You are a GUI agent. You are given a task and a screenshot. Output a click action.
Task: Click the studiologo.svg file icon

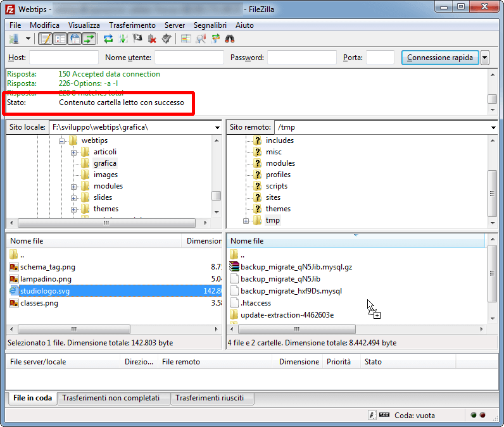point(14,291)
